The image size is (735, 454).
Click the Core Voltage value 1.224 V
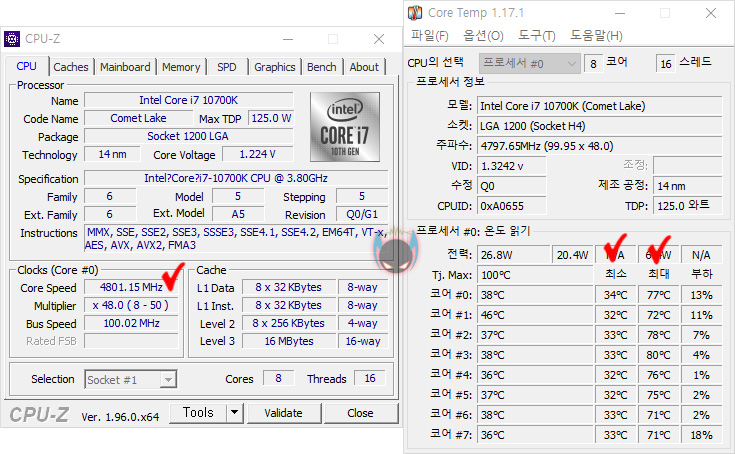pos(257,154)
